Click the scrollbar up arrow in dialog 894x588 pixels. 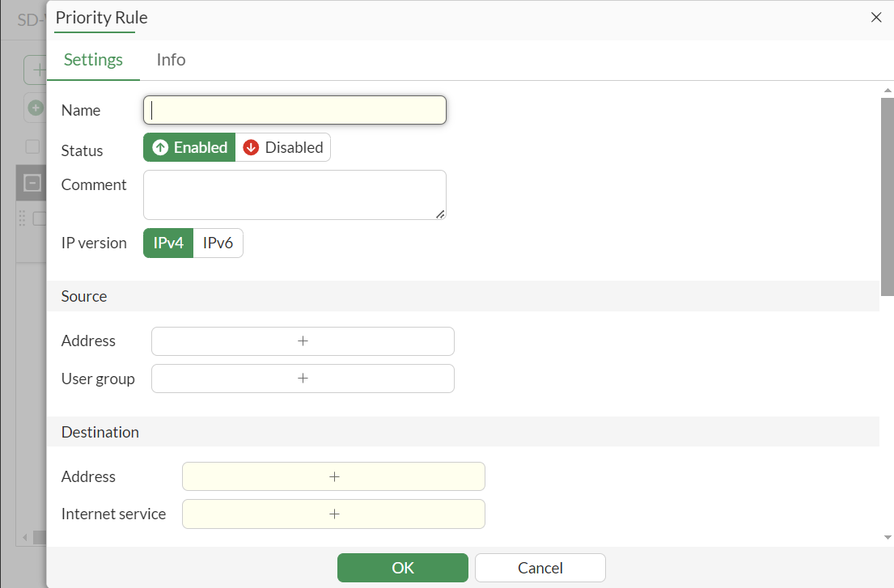point(888,90)
